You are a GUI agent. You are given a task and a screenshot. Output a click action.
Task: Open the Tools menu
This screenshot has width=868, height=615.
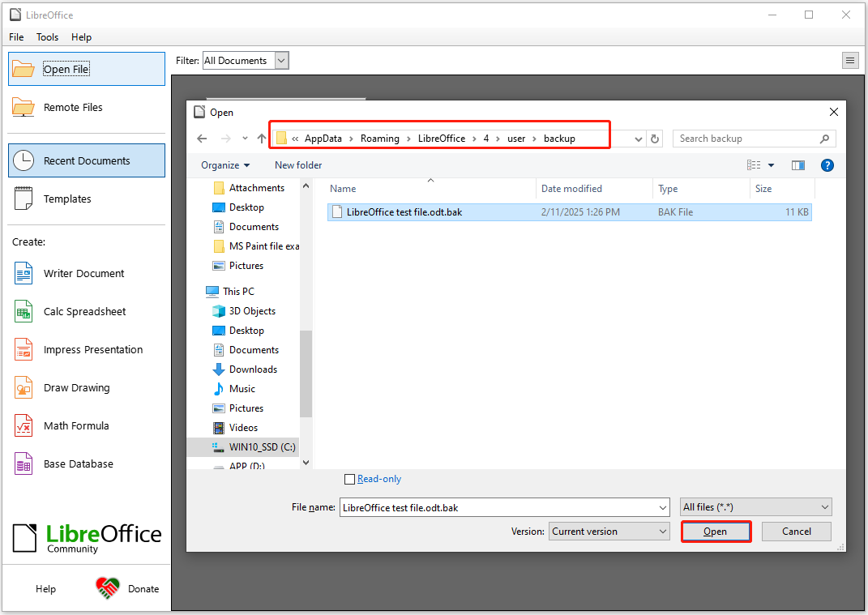pyautogui.click(x=47, y=37)
